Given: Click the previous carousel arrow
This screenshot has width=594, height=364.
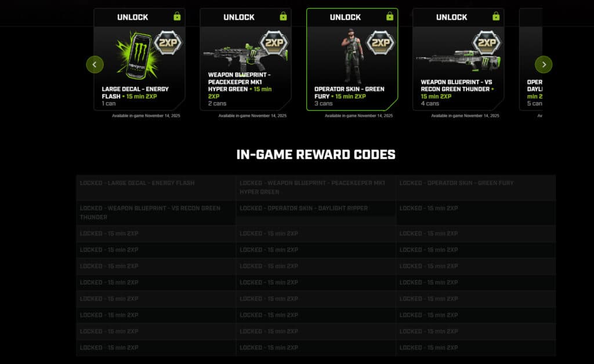Looking at the screenshot, I should tap(95, 65).
